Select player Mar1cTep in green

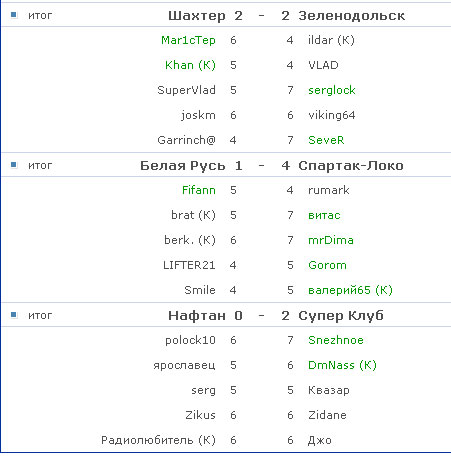pos(188,40)
